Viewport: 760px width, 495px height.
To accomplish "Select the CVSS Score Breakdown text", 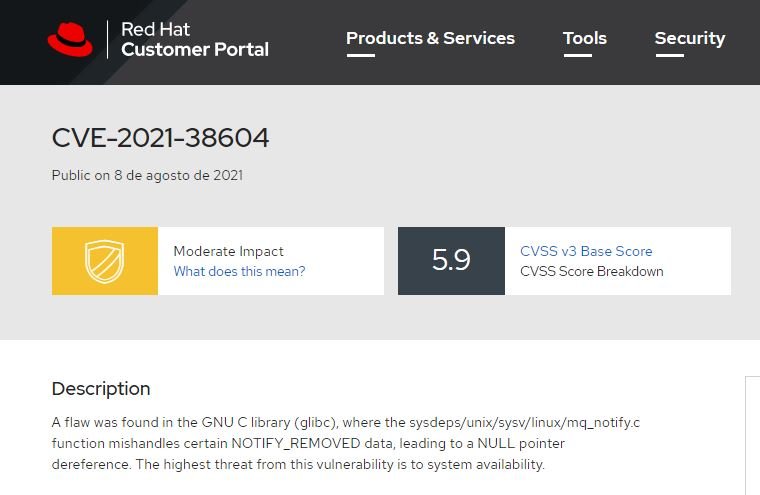I will 592,271.
